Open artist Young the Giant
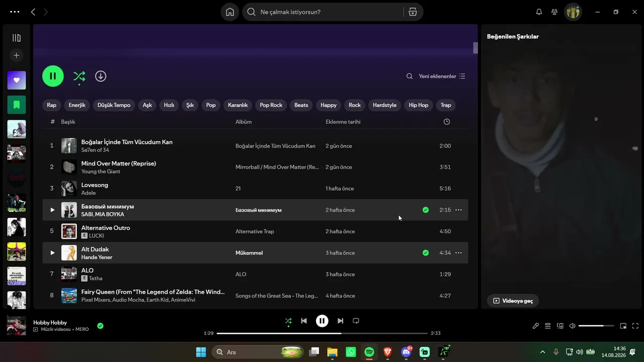The width and height of the screenshot is (644, 362). (101, 171)
